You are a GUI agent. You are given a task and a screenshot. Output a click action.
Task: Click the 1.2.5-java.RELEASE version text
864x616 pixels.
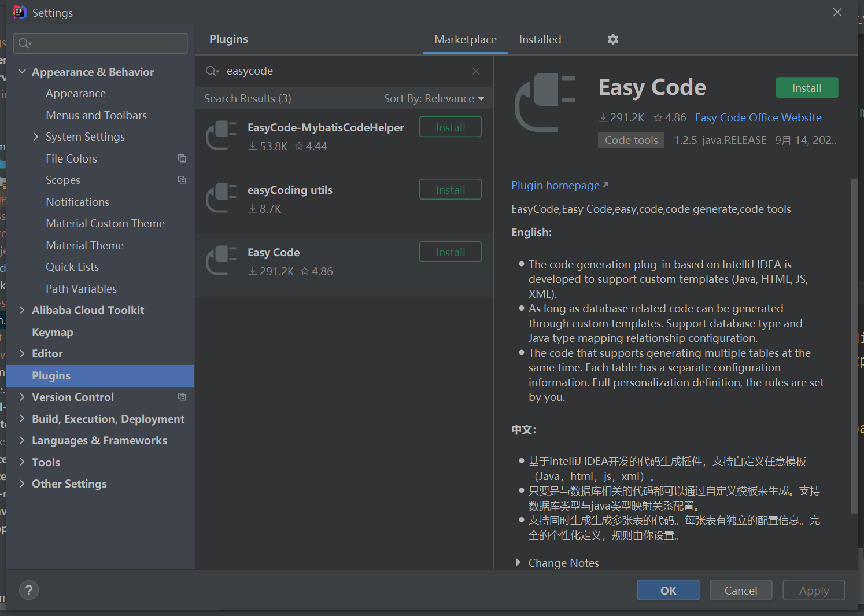tap(720, 140)
